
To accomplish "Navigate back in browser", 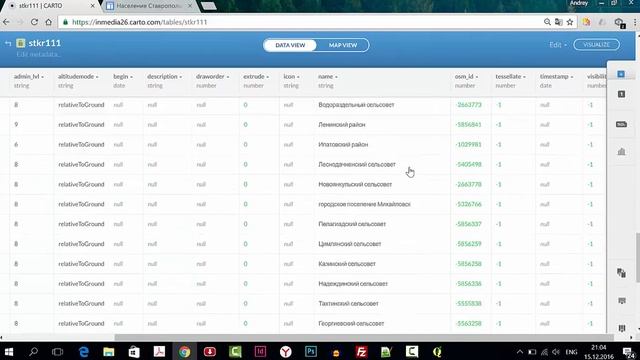I will (x=6, y=22).
